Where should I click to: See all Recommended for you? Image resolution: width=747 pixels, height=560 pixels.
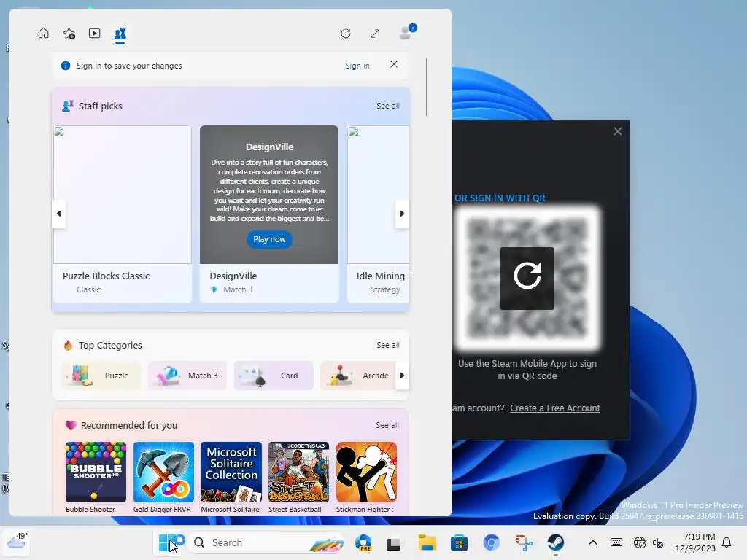coord(387,425)
